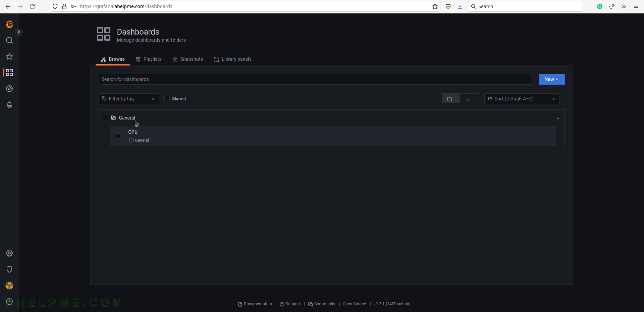Open the Community footer link
Screen dimensions: 644x312
point(322,304)
